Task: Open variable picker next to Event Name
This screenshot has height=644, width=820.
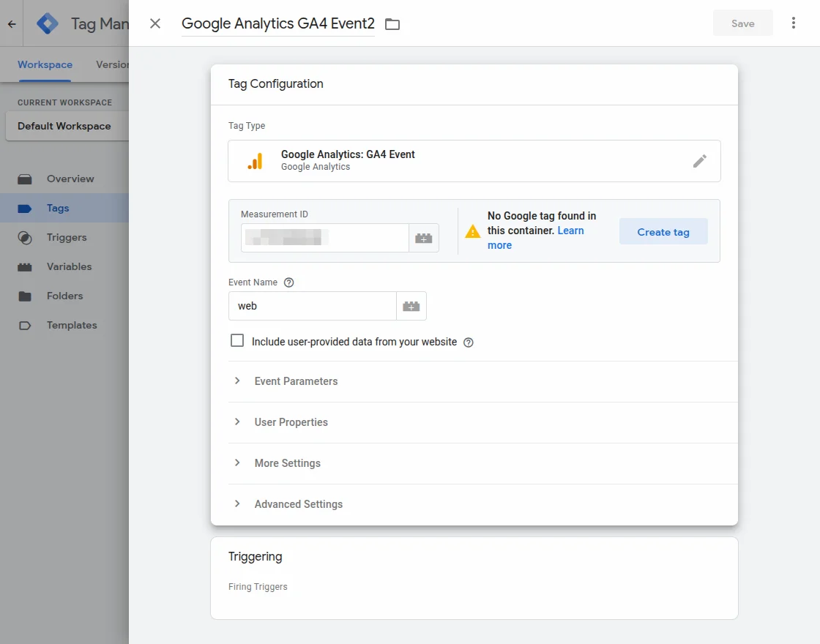Action: click(411, 306)
